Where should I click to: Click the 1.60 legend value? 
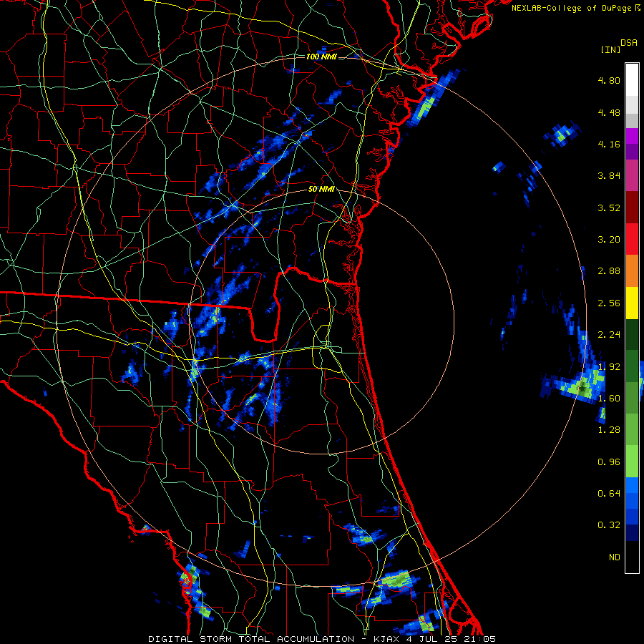609,399
